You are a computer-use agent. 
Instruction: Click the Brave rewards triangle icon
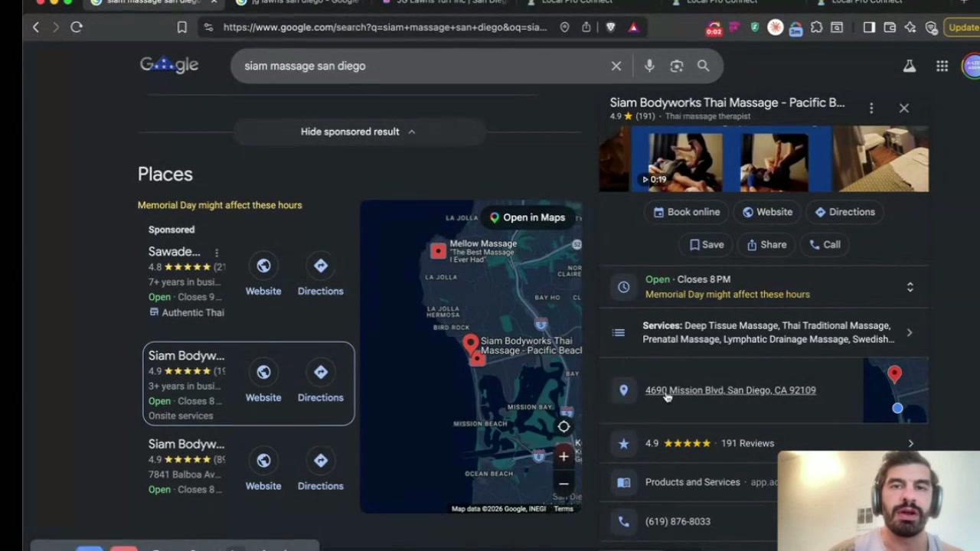click(x=633, y=28)
